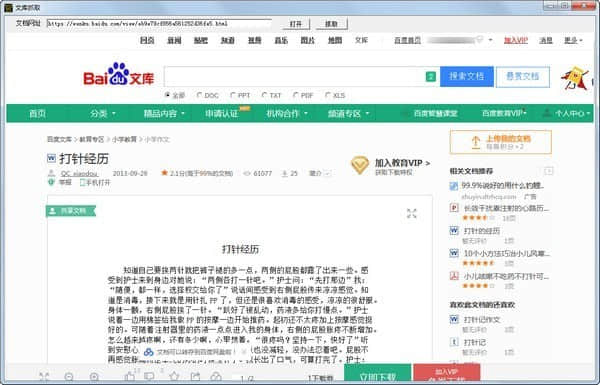Click the mascot icon right of 悬赏文档
Screen dimensions: 600x385
[x=576, y=78]
